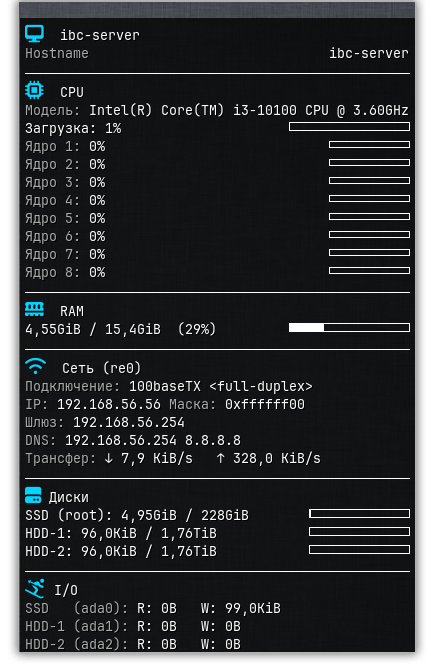Click the Ядро 4: 0% text
The width and height of the screenshot is (431, 668).
[x=65, y=200]
